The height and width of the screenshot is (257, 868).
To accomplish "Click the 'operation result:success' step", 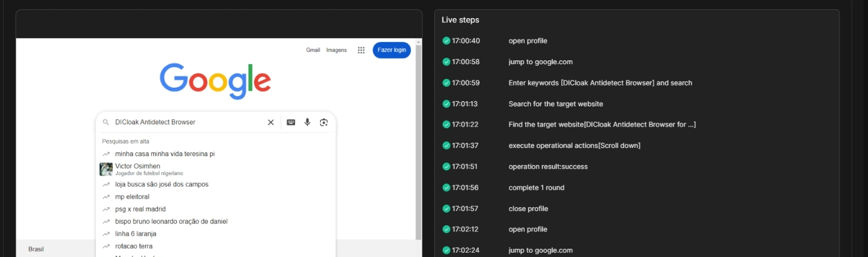I will tap(548, 166).
